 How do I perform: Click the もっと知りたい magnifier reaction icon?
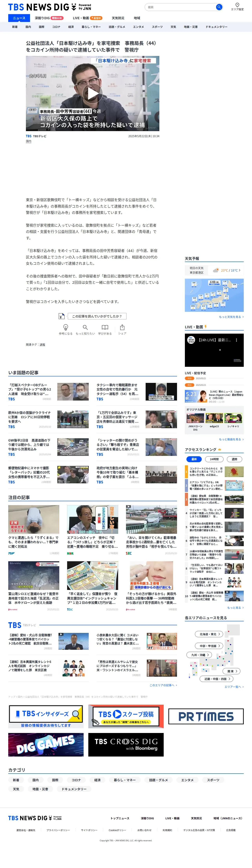pyautogui.click(x=85, y=327)
